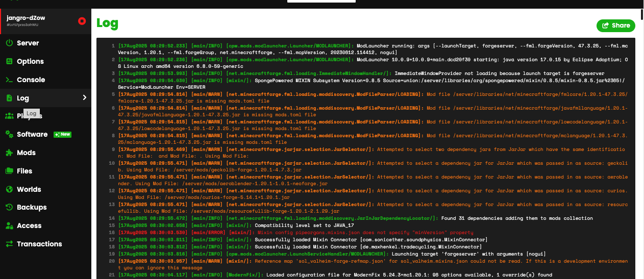Click the Access users icon

[9, 225]
